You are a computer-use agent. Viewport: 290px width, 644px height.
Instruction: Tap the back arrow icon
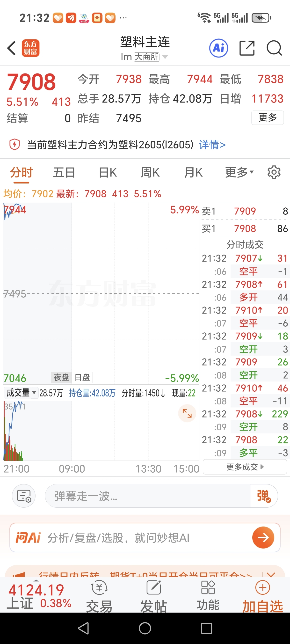coord(12,48)
